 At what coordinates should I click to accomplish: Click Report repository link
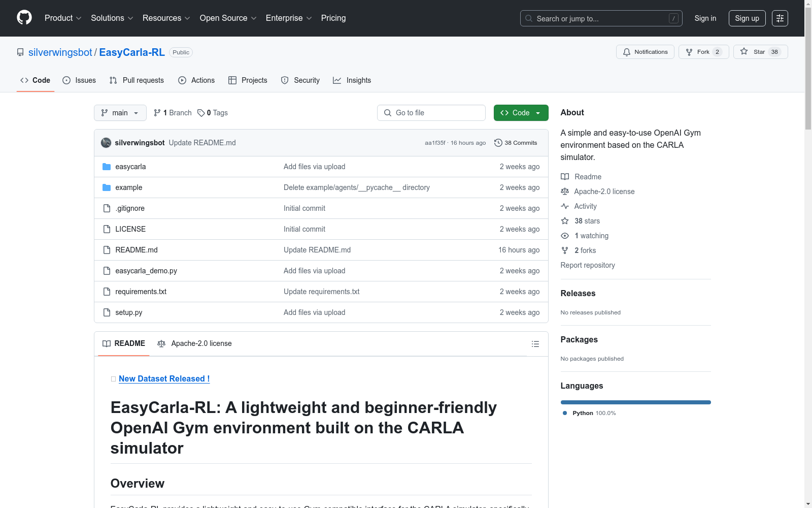pos(588,265)
